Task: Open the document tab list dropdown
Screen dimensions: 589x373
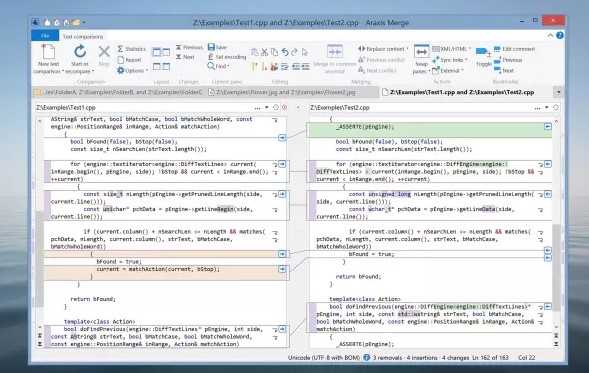Action: (558, 92)
